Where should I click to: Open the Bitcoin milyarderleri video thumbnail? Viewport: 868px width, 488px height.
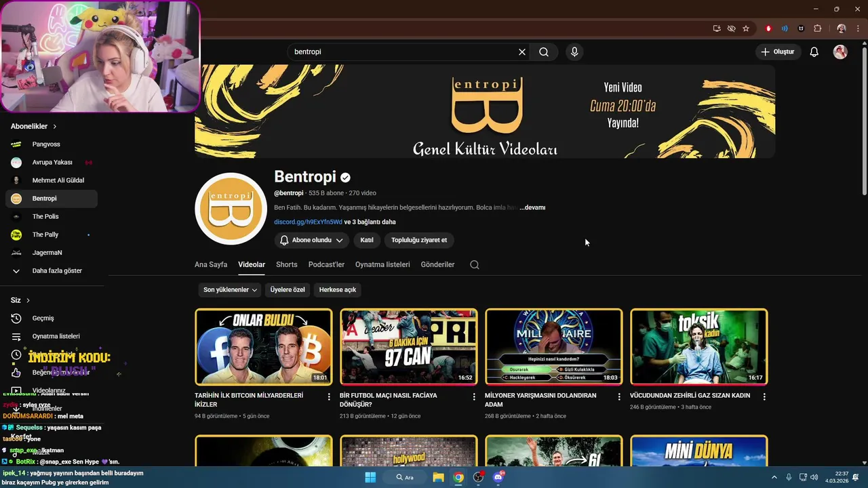click(264, 347)
